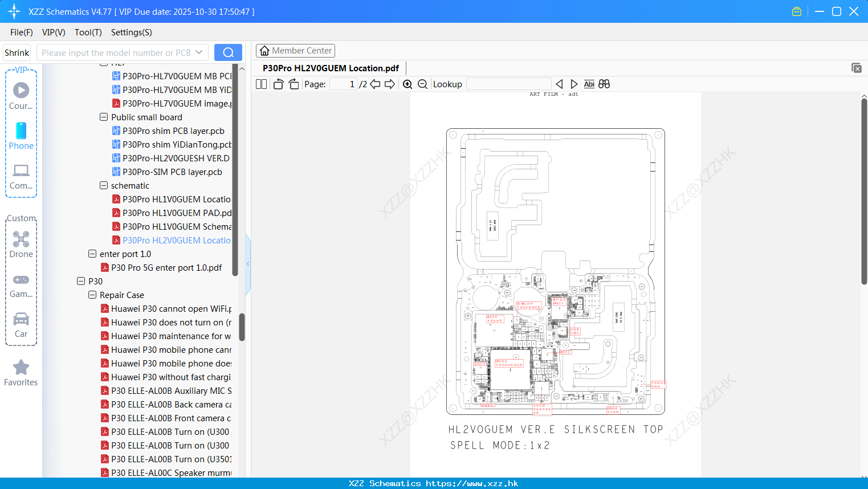This screenshot has width=868, height=489.
Task: Click the XZZ website link in status bar
Action: tap(472, 483)
